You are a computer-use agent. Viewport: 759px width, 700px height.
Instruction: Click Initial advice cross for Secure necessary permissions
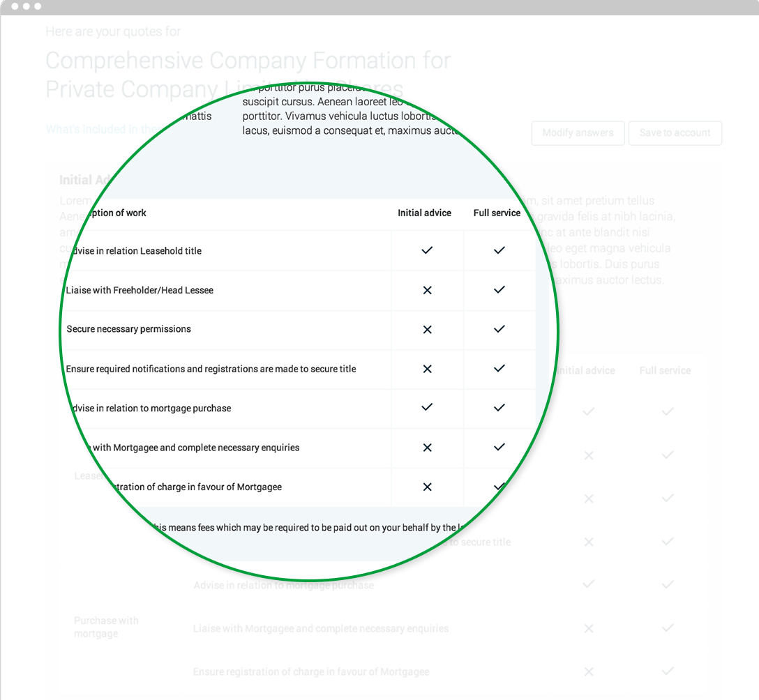(427, 329)
